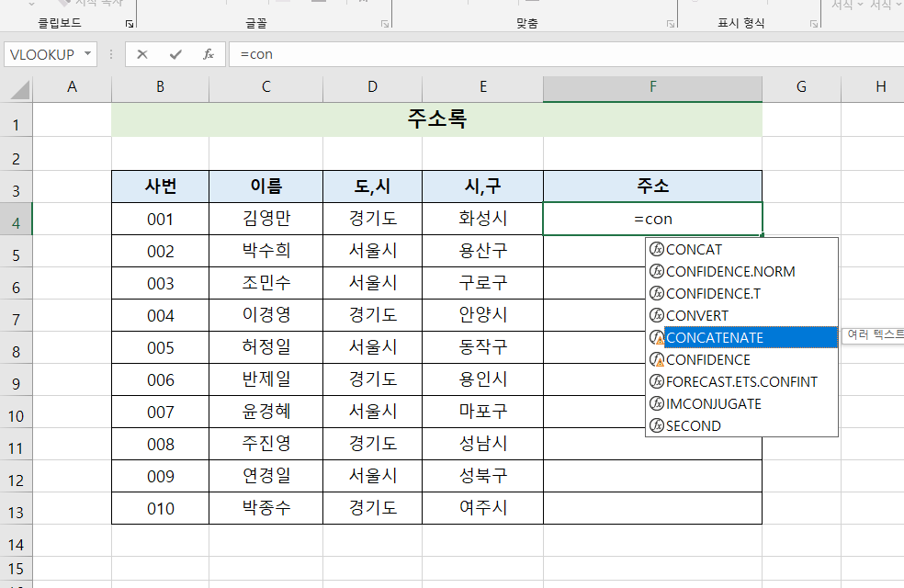This screenshot has height=588, width=904.
Task: Choose CONFIDENCE.NORM from autocomplete list
Action: (x=741, y=272)
